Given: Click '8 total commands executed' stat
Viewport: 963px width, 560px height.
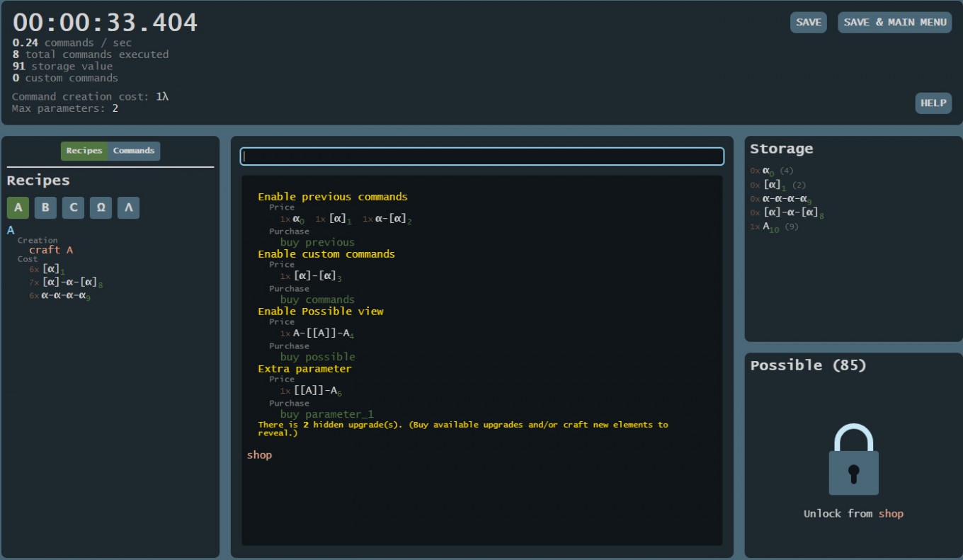Looking at the screenshot, I should click(x=91, y=55).
